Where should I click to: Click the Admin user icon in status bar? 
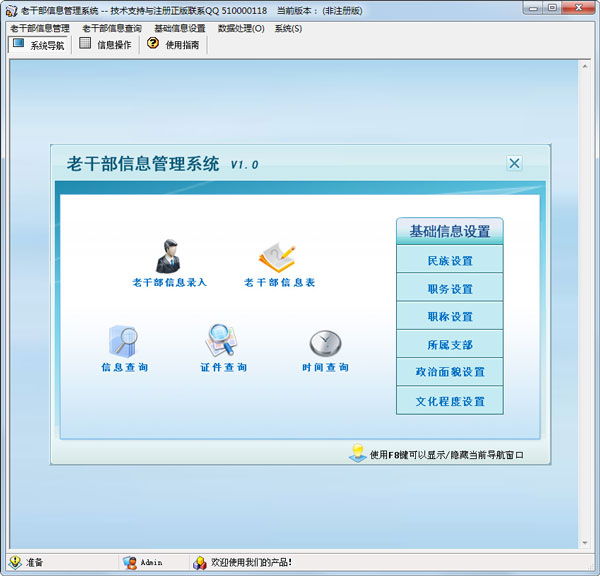(130, 563)
